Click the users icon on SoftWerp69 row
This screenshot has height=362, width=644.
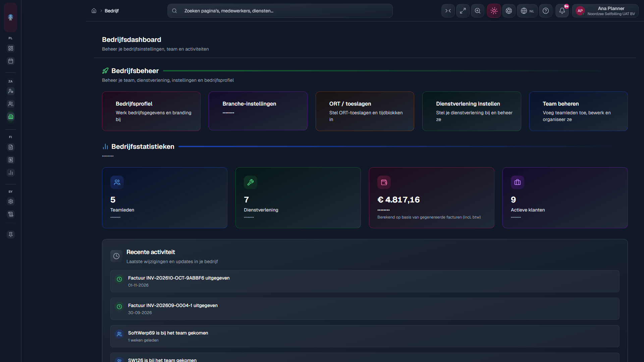point(119,334)
